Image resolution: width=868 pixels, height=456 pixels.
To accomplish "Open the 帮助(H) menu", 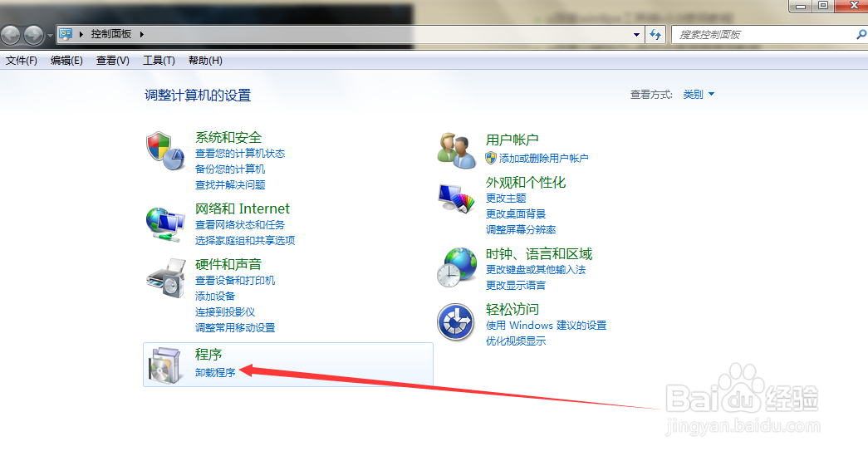I will point(205,61).
